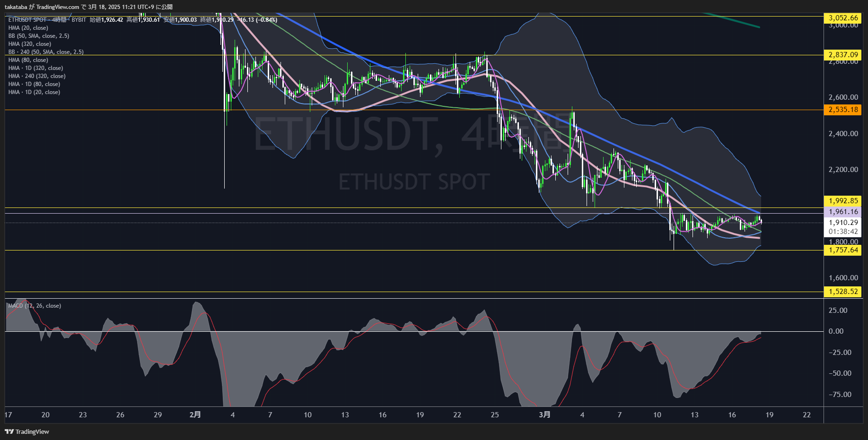Click the −75.00 MACD axis tick
This screenshot has height=440, width=868.
pos(840,395)
